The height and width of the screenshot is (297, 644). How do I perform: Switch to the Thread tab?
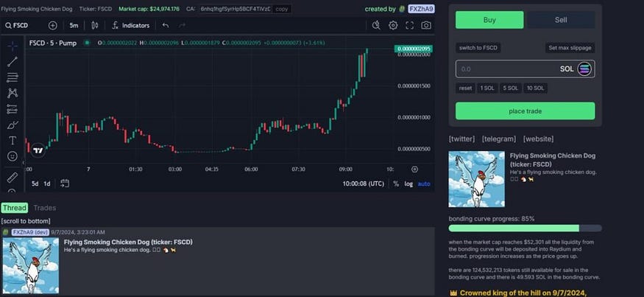tap(15, 208)
